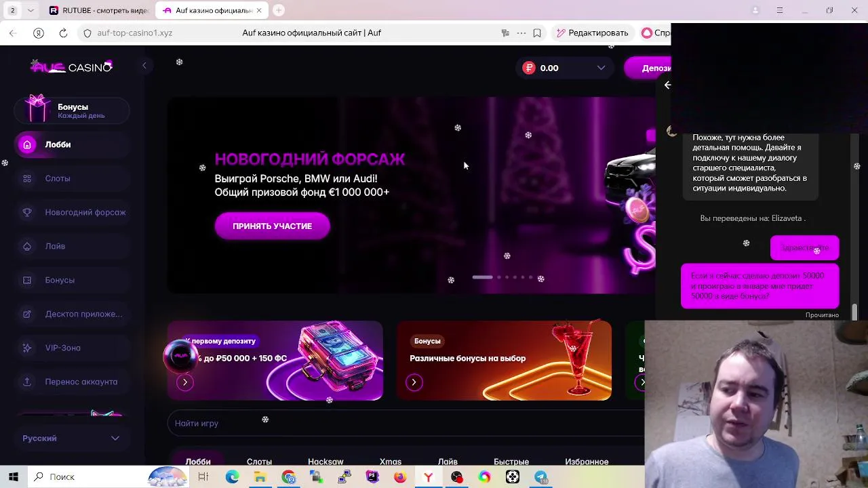Open the Windows Start menu
Image resolution: width=868 pixels, height=488 pixels.
14,476
